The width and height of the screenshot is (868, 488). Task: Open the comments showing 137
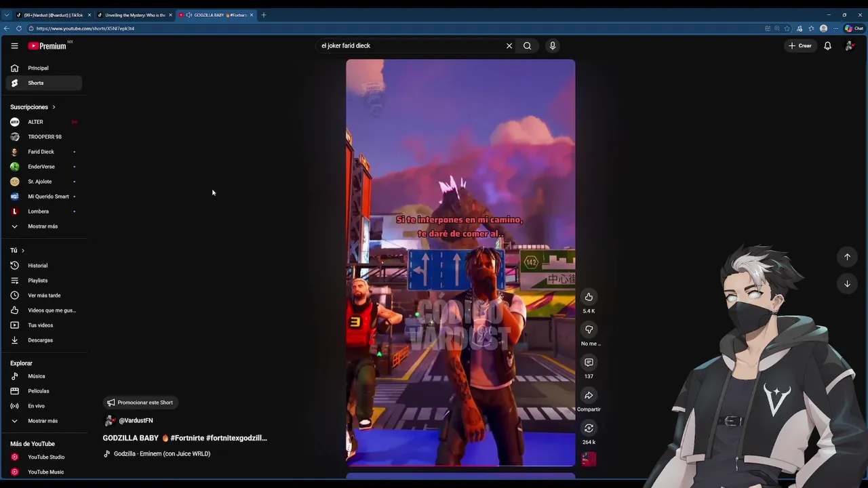pos(589,363)
